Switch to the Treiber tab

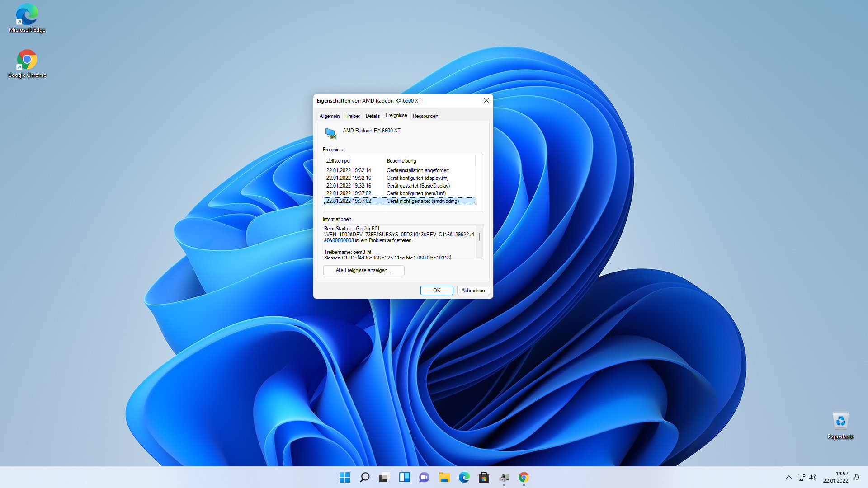(x=353, y=116)
